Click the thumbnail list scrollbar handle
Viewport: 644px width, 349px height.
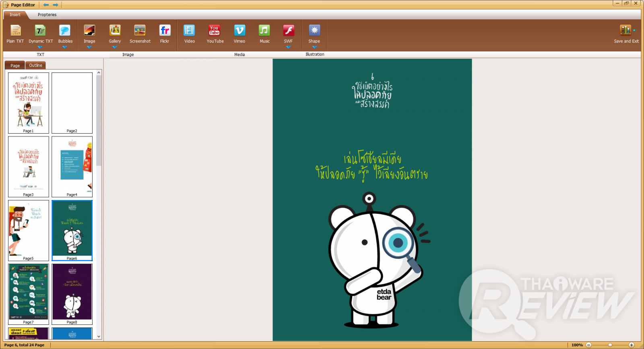[99, 120]
